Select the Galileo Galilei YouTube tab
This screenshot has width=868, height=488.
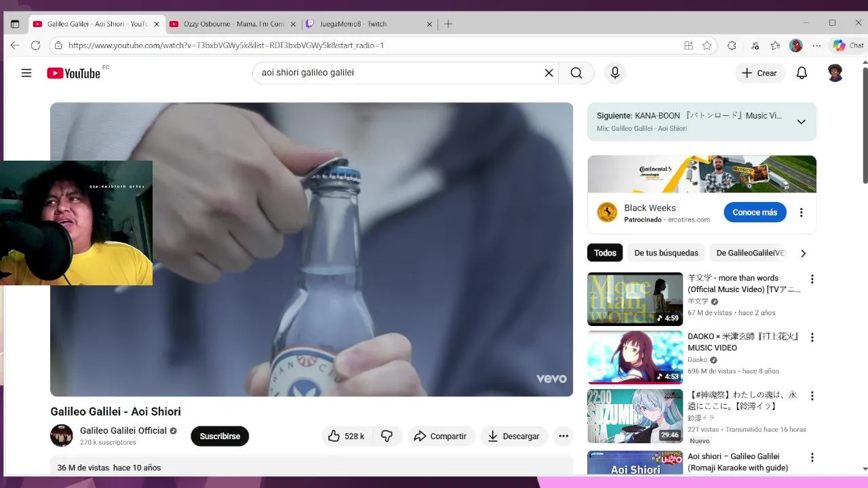(97, 24)
